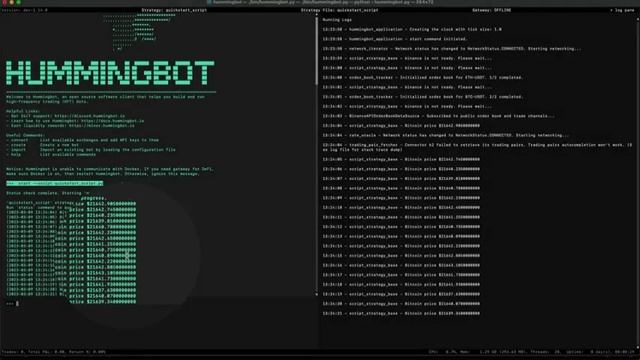The height and width of the screenshot is (360, 640).
Task: Select the network_iterator CONNECTED log line
Action: 452,49
